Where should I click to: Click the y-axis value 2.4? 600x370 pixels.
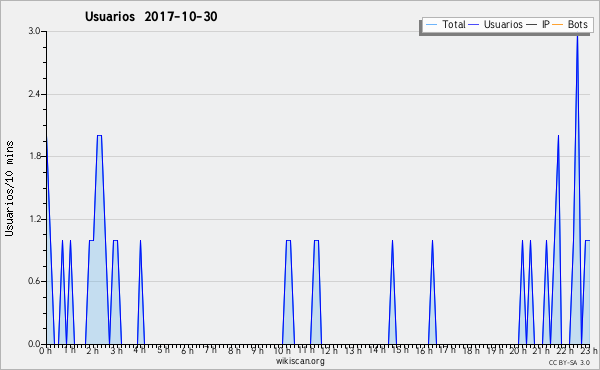[34, 94]
